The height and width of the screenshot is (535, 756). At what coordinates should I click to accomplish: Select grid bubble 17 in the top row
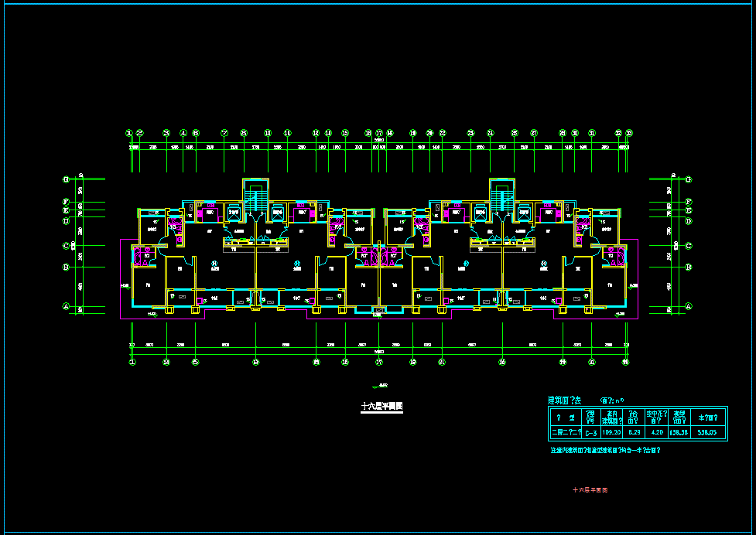point(379,133)
